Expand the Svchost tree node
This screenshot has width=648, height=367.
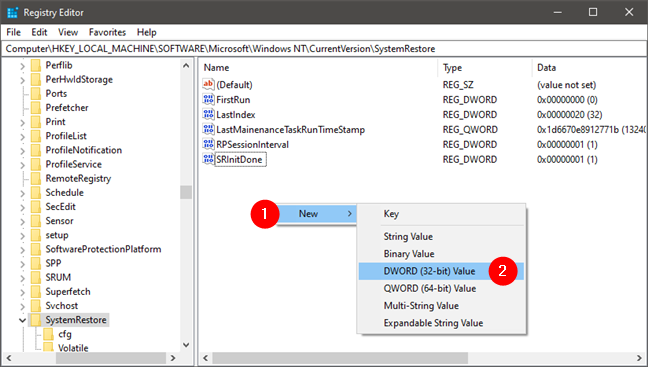[23, 306]
